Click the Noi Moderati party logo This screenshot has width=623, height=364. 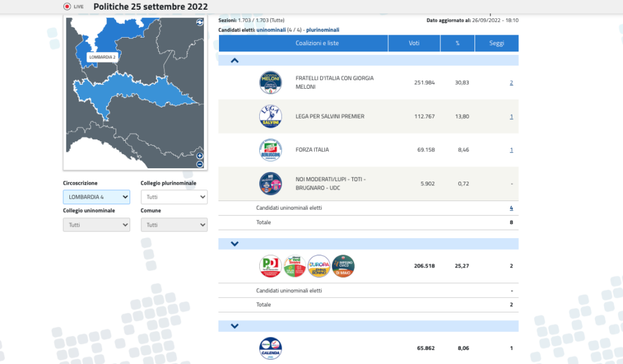coord(271,184)
